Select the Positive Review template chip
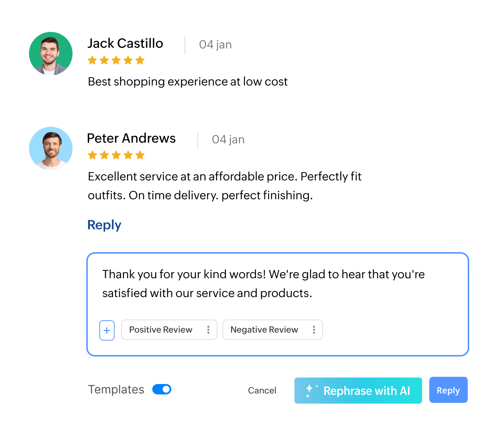 (161, 330)
